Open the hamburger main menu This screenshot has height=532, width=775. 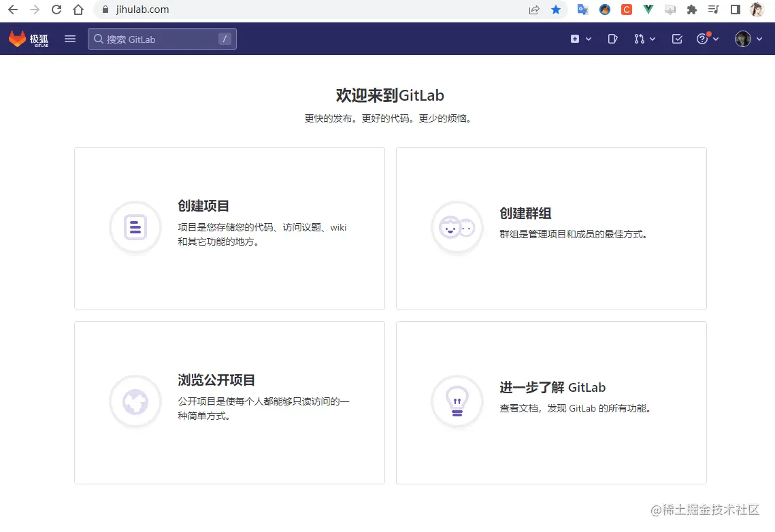point(70,39)
